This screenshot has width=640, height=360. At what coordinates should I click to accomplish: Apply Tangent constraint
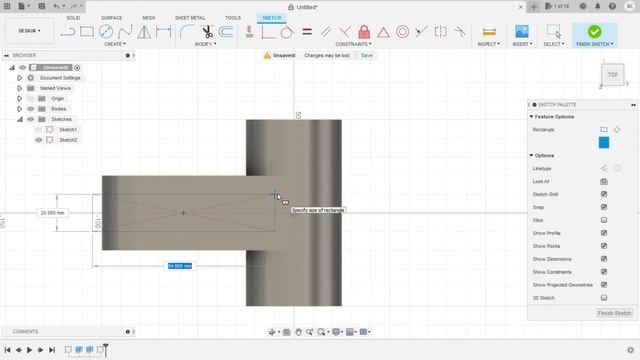click(x=287, y=32)
